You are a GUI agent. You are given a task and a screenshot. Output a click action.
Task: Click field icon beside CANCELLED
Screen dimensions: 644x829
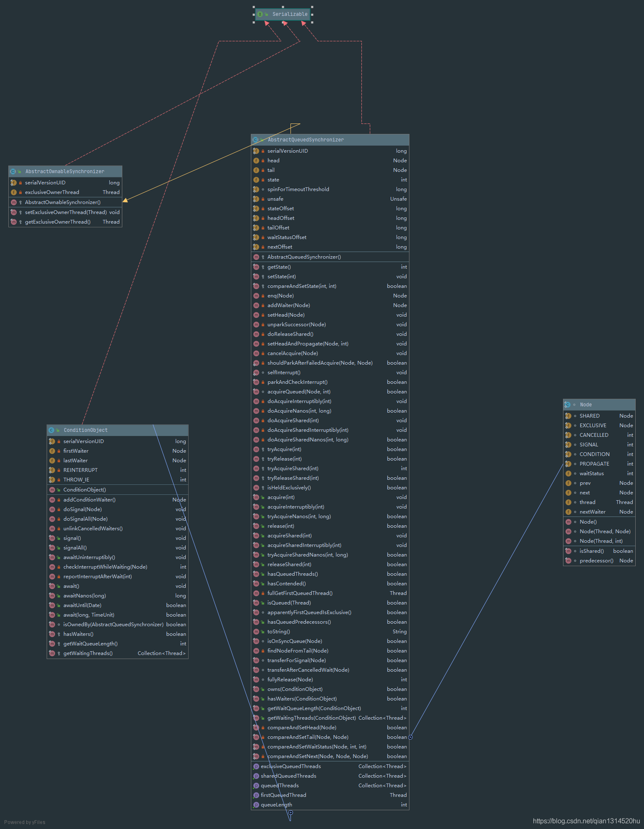(x=568, y=435)
